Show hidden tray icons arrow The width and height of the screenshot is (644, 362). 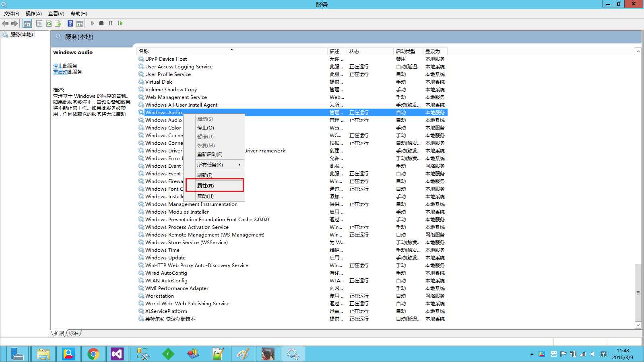click(532, 354)
